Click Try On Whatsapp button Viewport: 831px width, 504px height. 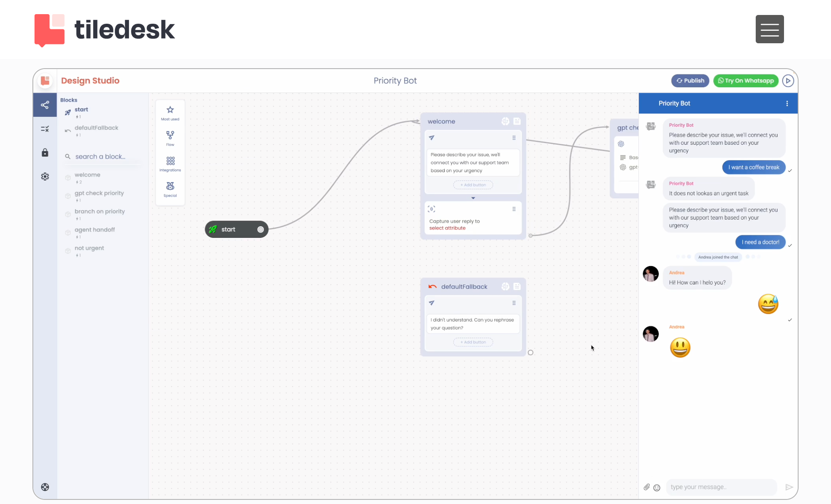tap(746, 81)
